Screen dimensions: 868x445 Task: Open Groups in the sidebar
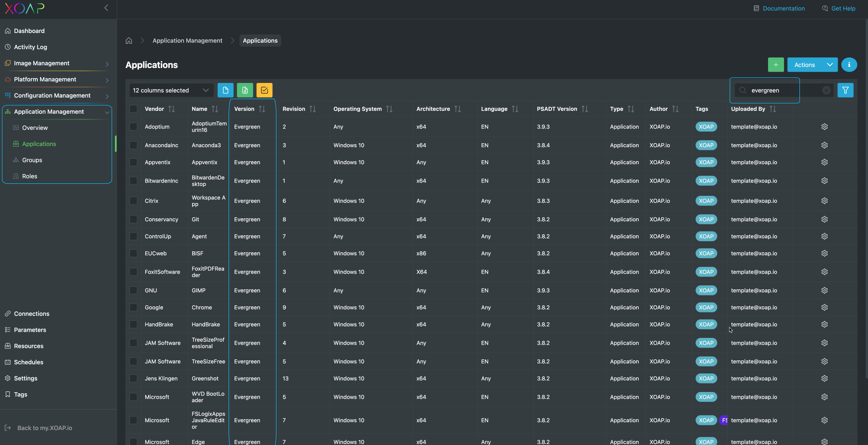coord(32,160)
